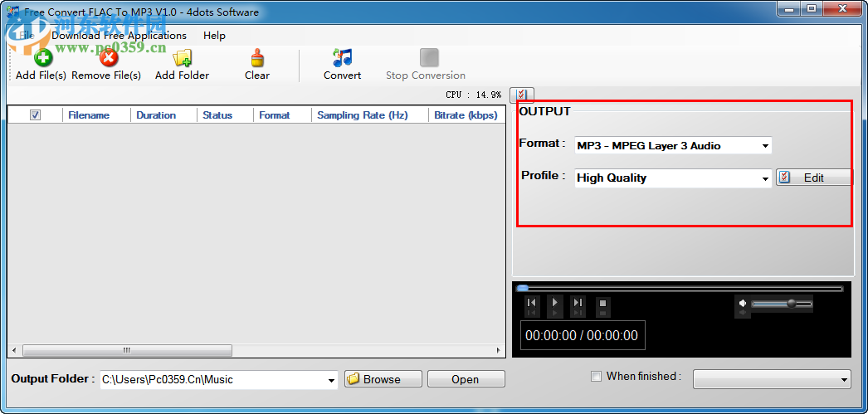Click the playback seek bar

[680, 289]
